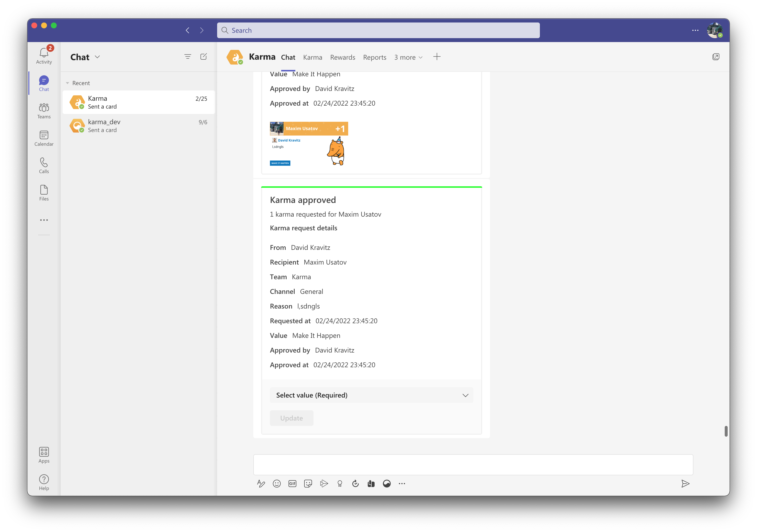Click the send message arrow
Image resolution: width=757 pixels, height=532 pixels.
(x=685, y=484)
